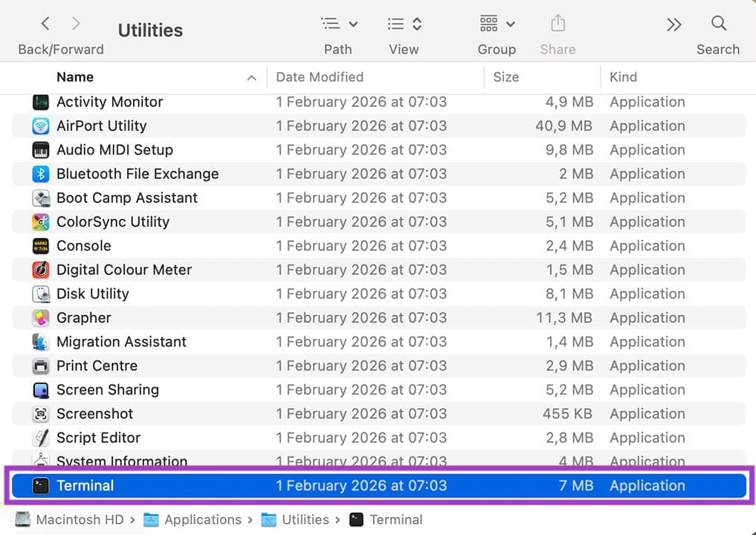Click the Activity Monitor app icon
The height and width of the screenshot is (535, 756).
tap(40, 103)
